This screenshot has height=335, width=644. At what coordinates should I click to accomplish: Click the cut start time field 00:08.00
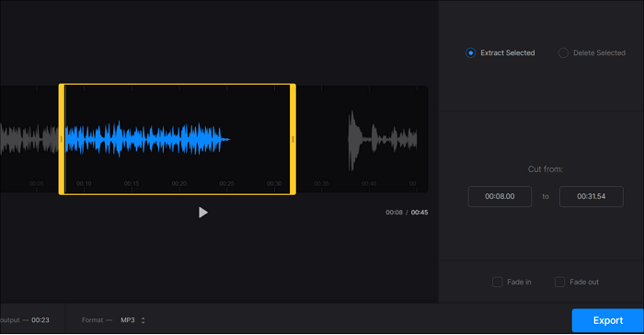[500, 196]
